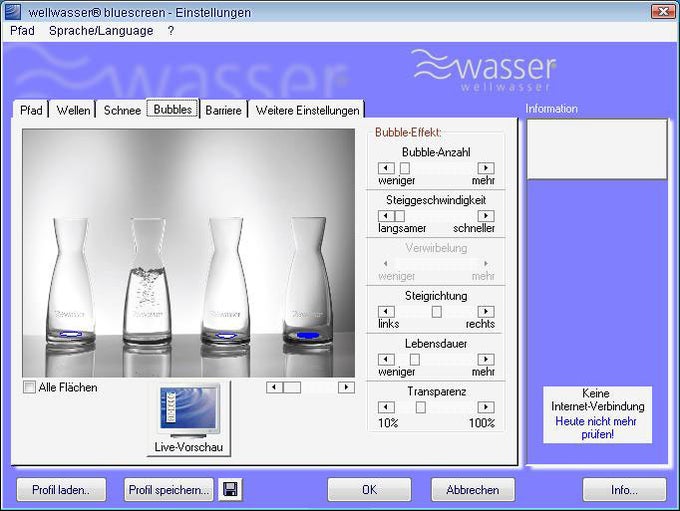Image resolution: width=680 pixels, height=511 pixels.
Task: Increase Lebensdauer with right arrow
Action: click(x=486, y=359)
